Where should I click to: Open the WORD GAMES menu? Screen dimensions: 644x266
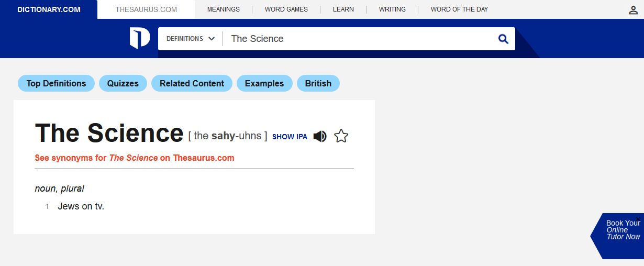286,9
